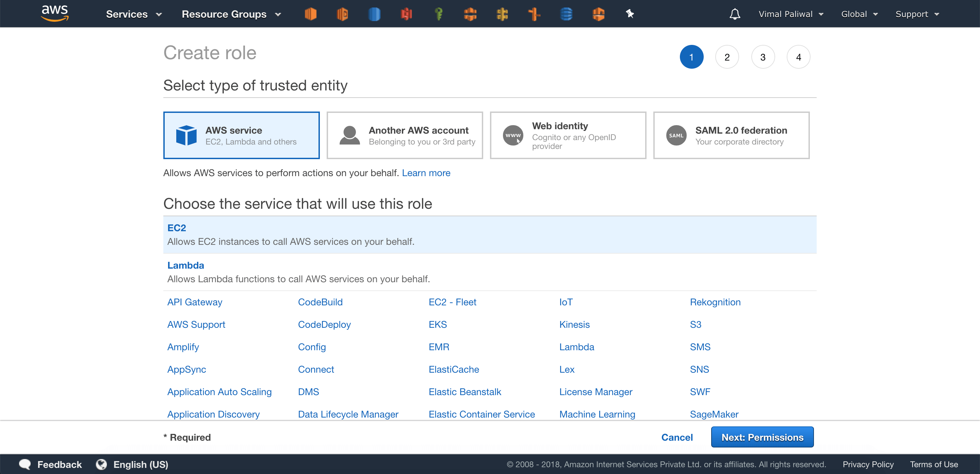The image size is (980, 474).
Task: Select the EKS service
Action: click(438, 324)
